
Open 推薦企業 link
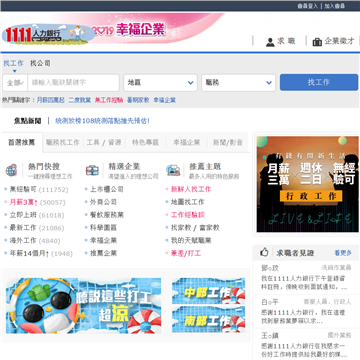coord(103,253)
